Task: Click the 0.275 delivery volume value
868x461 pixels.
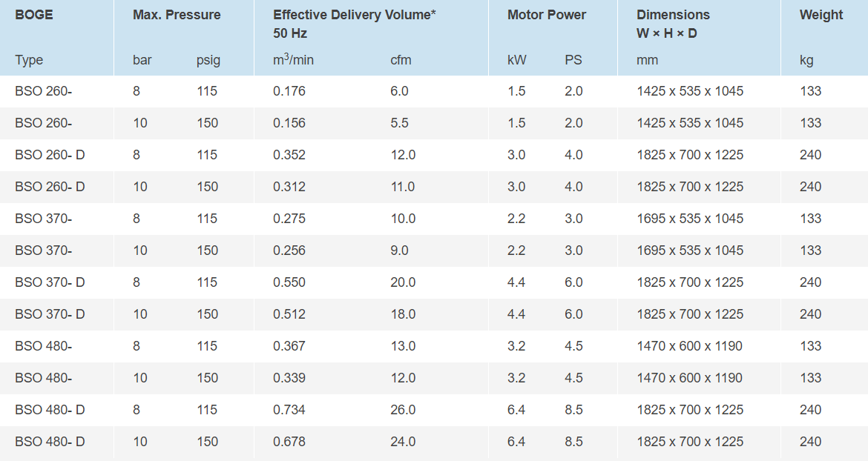Action: click(289, 219)
